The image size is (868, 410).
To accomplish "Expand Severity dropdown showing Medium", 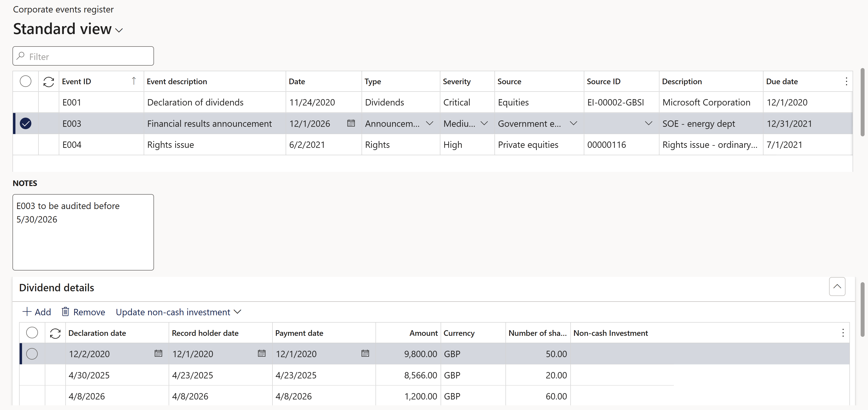I will [484, 123].
